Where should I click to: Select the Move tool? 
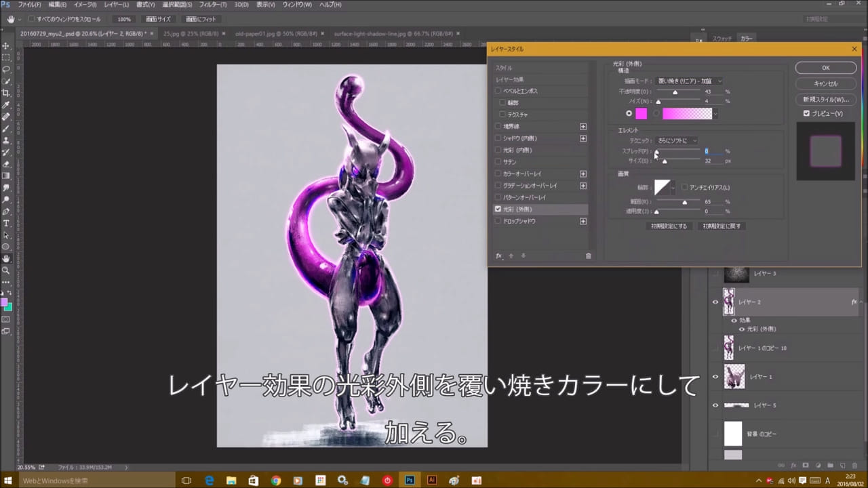click(6, 46)
